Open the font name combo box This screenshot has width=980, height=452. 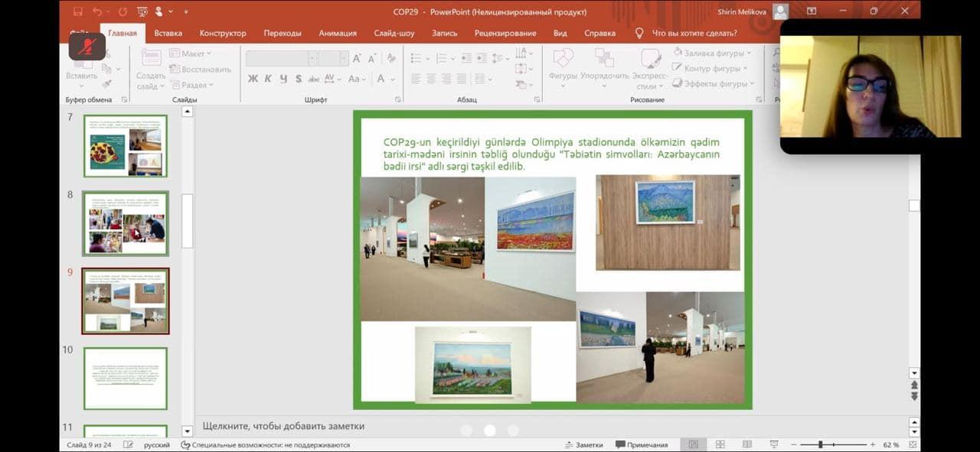(281, 58)
